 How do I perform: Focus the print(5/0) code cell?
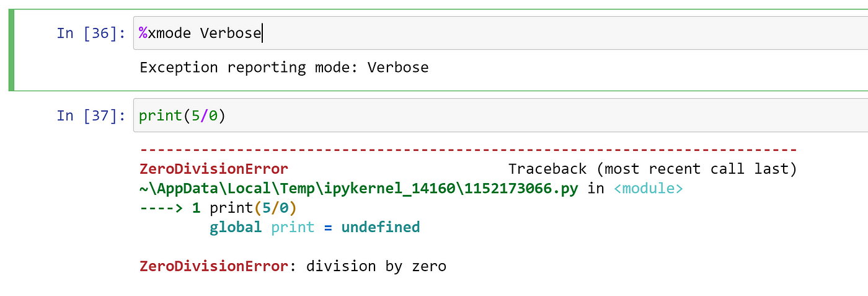pyautogui.click(x=500, y=115)
